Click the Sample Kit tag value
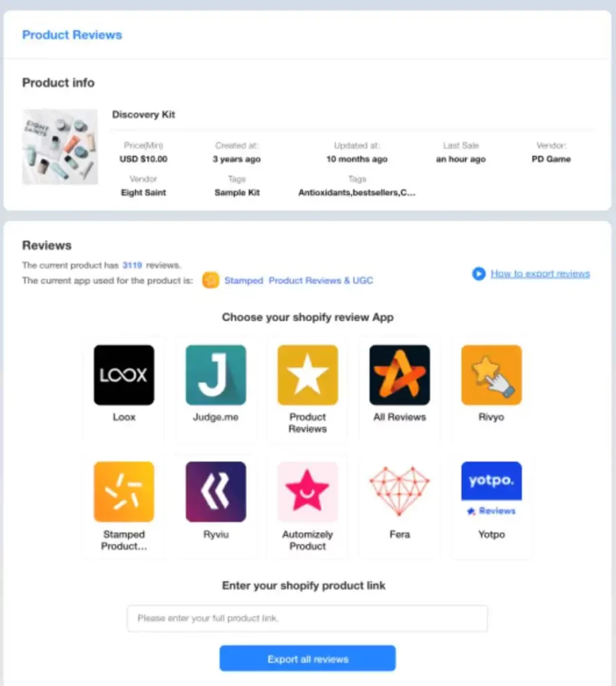The width and height of the screenshot is (616, 686). (237, 192)
